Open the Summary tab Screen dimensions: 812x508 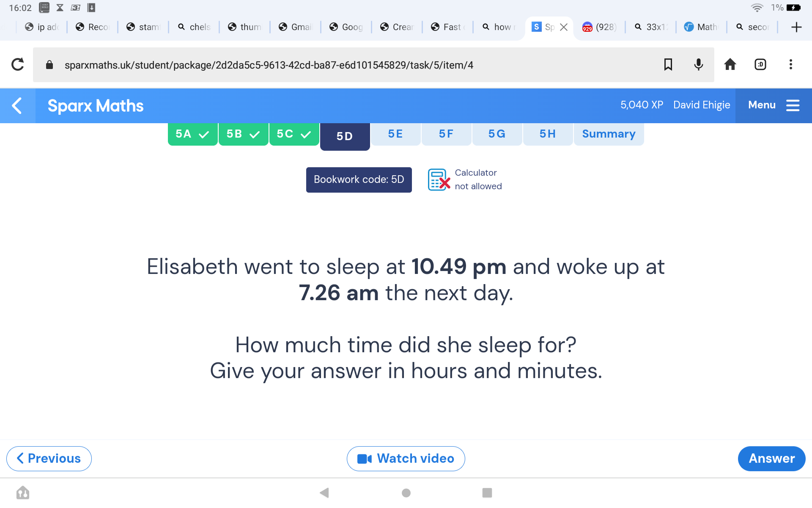(x=609, y=134)
